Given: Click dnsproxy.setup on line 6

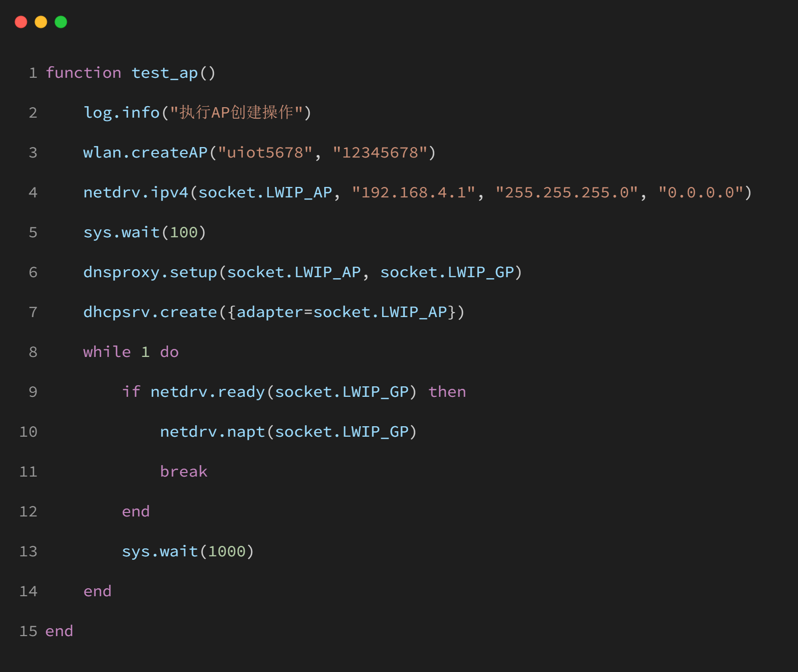Looking at the screenshot, I should tap(150, 272).
